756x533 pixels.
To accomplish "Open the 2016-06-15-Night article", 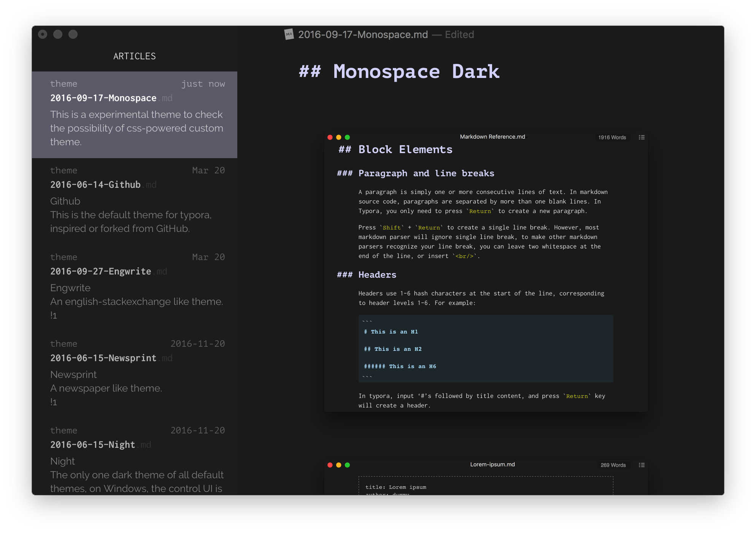I will (135, 457).
